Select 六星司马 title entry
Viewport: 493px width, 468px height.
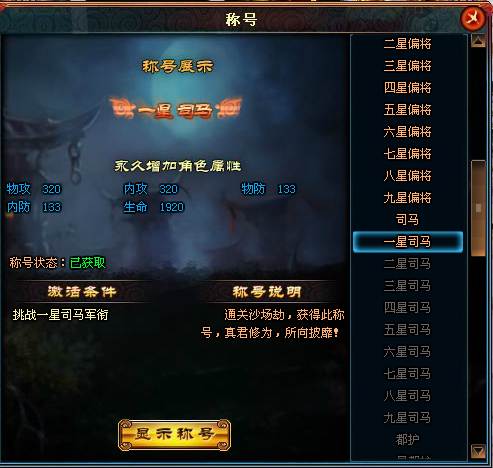click(x=407, y=352)
